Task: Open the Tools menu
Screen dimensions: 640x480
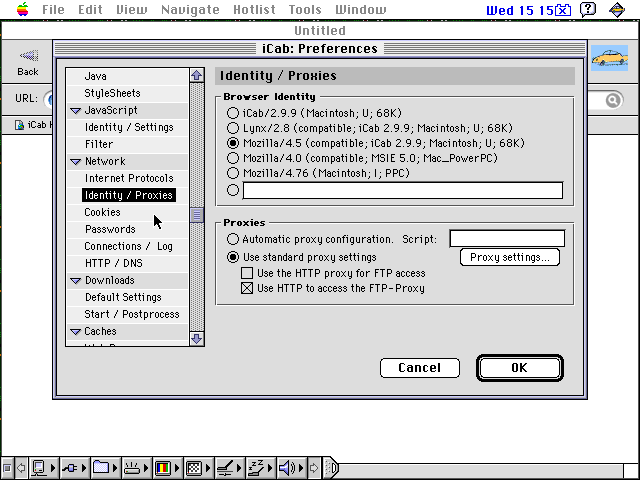Action: [x=305, y=9]
